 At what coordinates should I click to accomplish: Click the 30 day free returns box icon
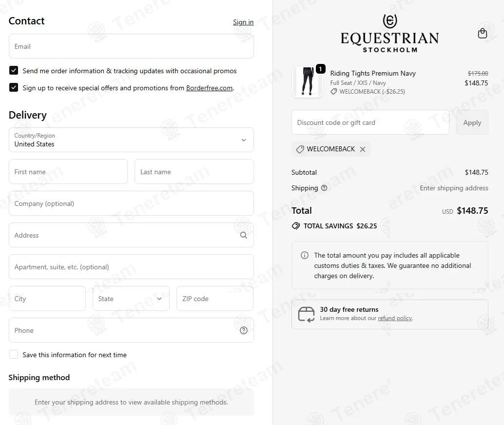pos(307,314)
